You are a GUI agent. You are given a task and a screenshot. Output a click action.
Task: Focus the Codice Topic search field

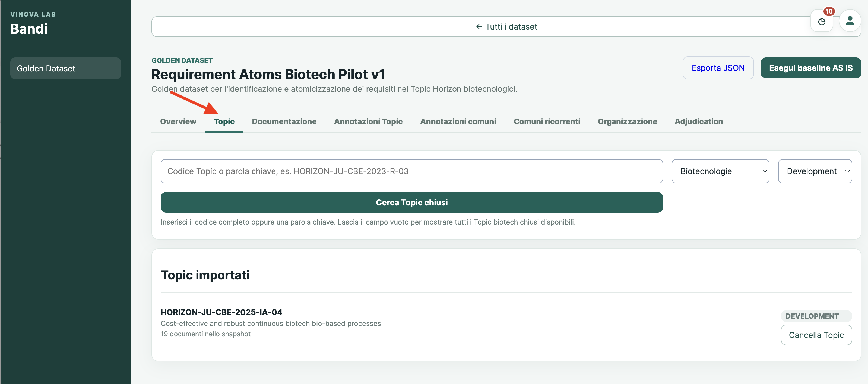tap(412, 171)
